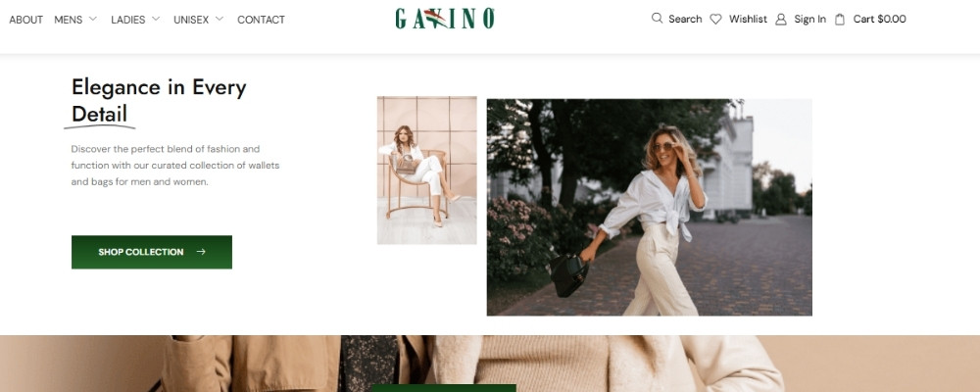
Task: Open the Contact menu item
Action: click(262, 20)
